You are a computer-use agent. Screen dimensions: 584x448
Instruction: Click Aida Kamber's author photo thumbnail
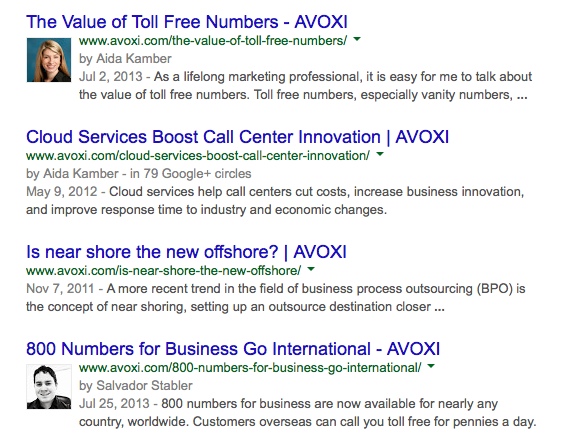[x=49, y=60]
